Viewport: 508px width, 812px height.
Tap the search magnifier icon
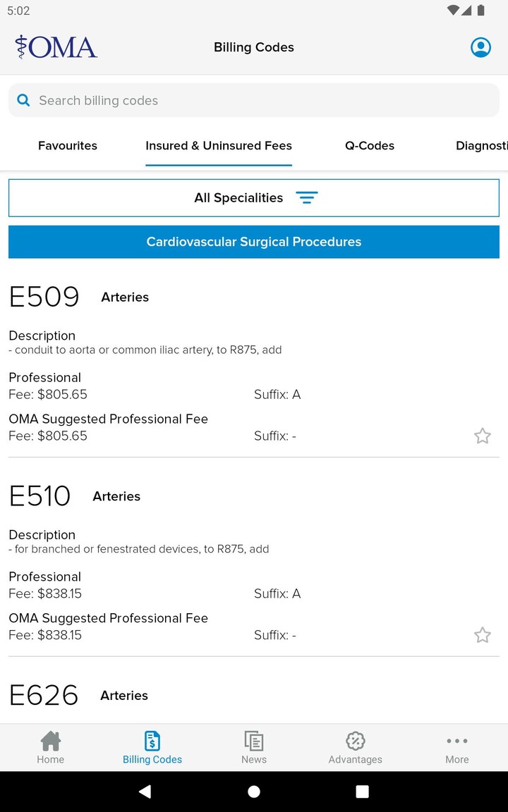[x=23, y=101]
